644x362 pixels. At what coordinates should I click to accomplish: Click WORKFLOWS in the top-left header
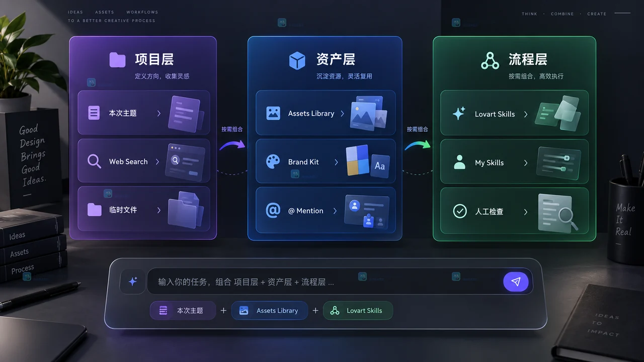[142, 12]
